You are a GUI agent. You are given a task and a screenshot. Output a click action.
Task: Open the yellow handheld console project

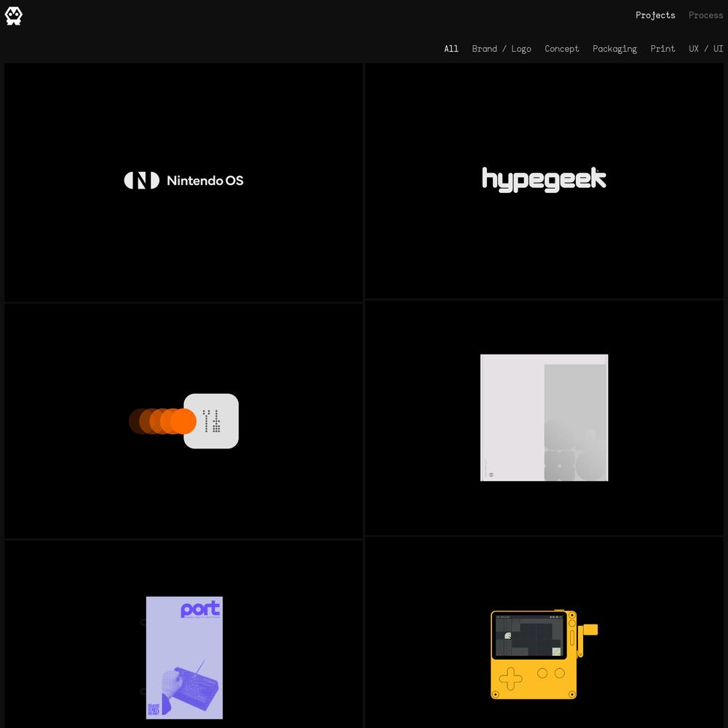pyautogui.click(x=544, y=633)
